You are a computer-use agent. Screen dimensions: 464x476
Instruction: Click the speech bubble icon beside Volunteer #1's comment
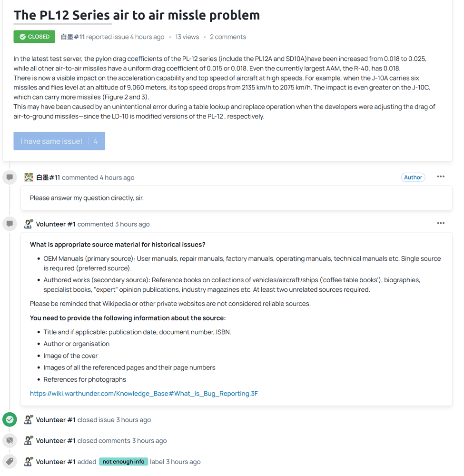point(10,224)
